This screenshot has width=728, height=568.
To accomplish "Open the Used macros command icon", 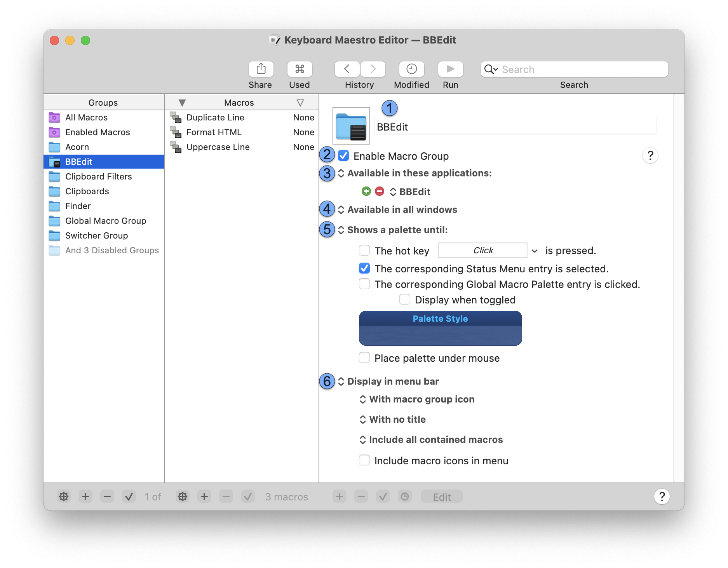I will pos(300,69).
